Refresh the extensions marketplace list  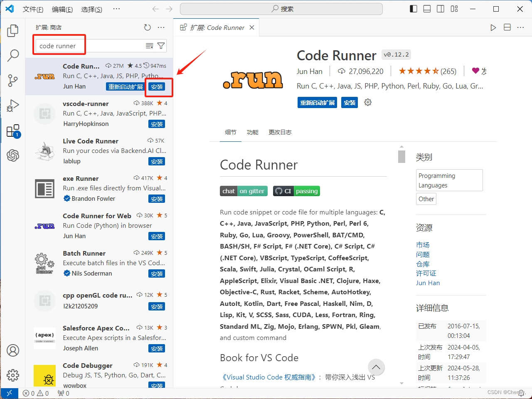148,27
